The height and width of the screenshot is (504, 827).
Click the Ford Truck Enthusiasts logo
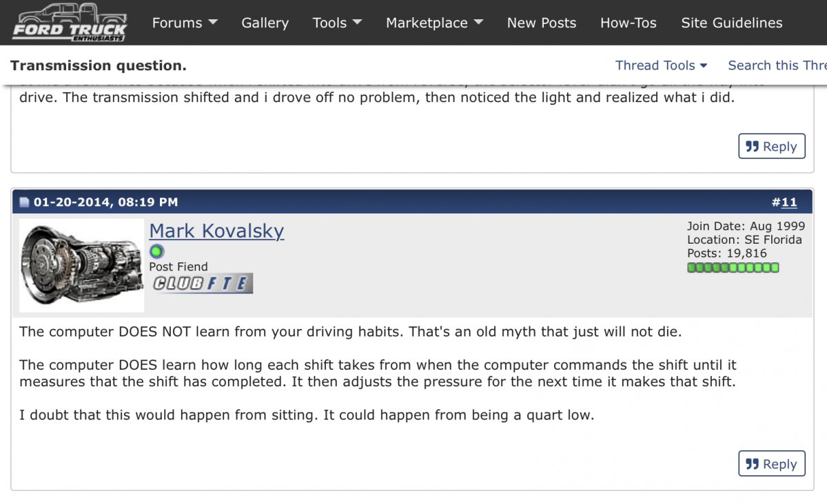70,22
